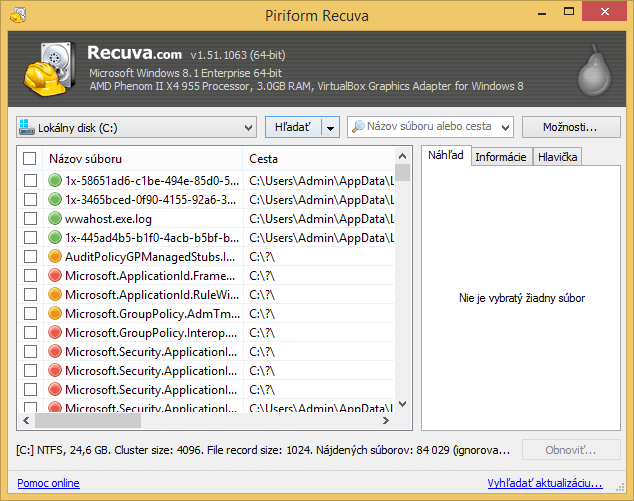Check the box for Microsoft.GroupPolicy.Interop file
This screenshot has height=501, width=634.
30,333
